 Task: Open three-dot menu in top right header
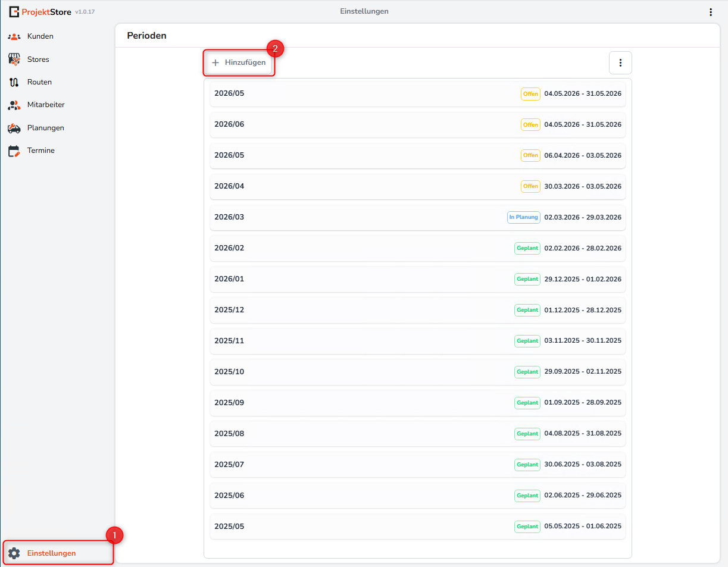tap(710, 12)
